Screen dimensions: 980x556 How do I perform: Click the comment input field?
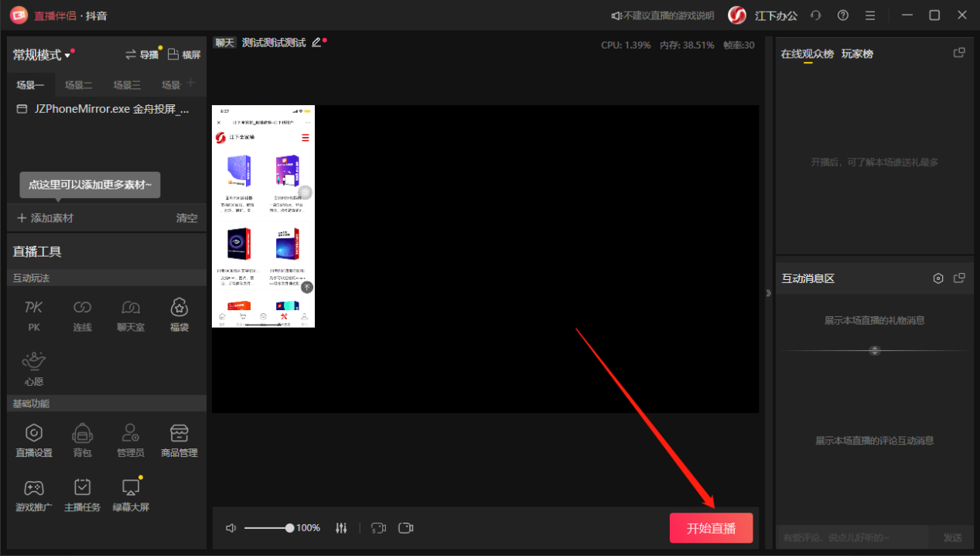tap(852, 537)
